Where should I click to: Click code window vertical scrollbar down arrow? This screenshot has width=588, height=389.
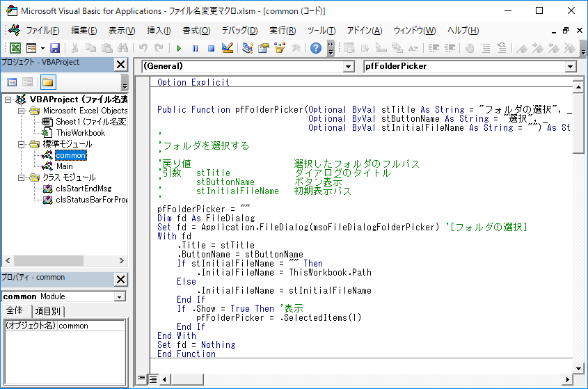(x=578, y=368)
